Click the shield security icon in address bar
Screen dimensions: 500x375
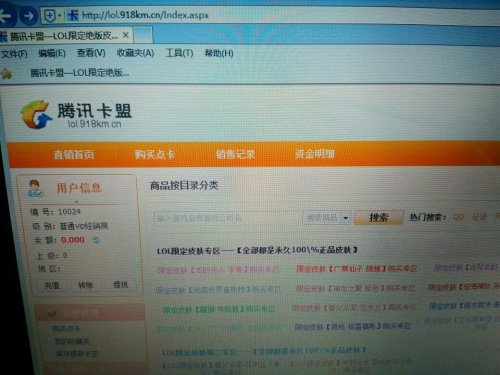(50, 15)
